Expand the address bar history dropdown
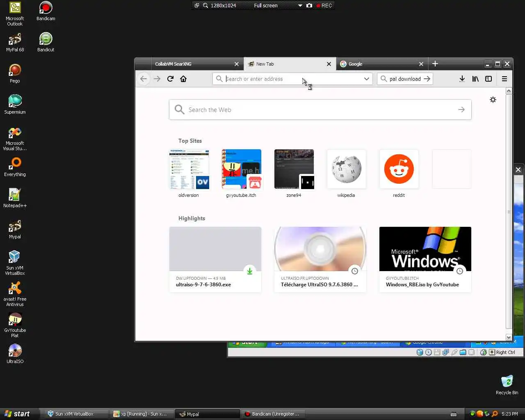This screenshot has width=525, height=420. [x=366, y=79]
